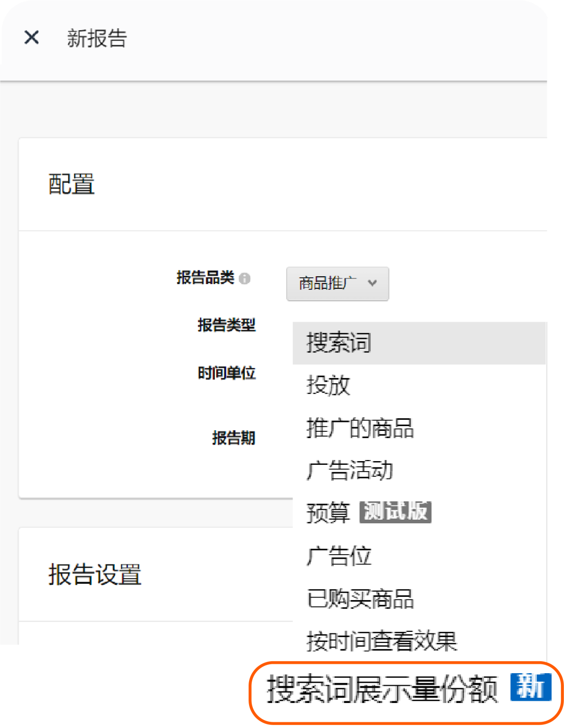Open the 商品推广 category dropdown
564x728 pixels.
337,284
